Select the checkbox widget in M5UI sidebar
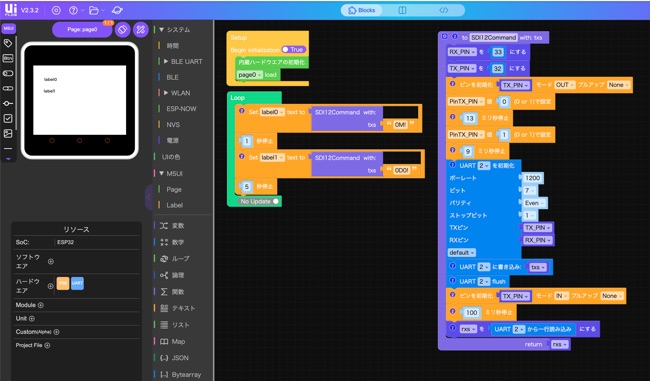Image resolution: width=650 pixels, height=381 pixels. click(8, 118)
